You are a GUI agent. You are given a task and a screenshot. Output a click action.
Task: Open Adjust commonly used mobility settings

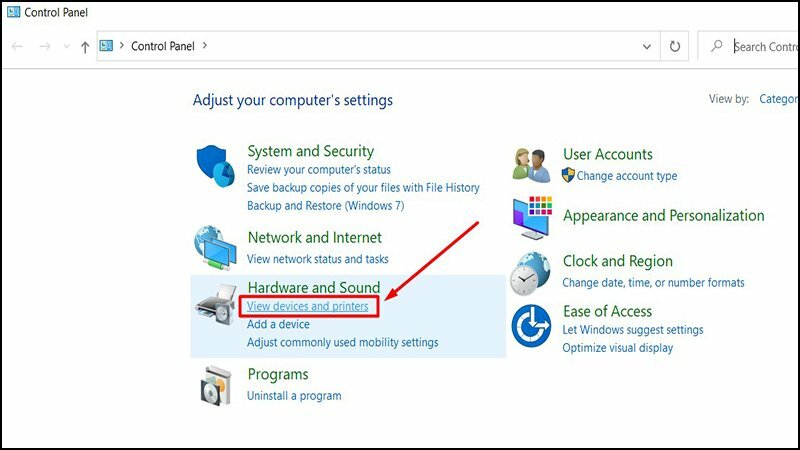pos(343,342)
